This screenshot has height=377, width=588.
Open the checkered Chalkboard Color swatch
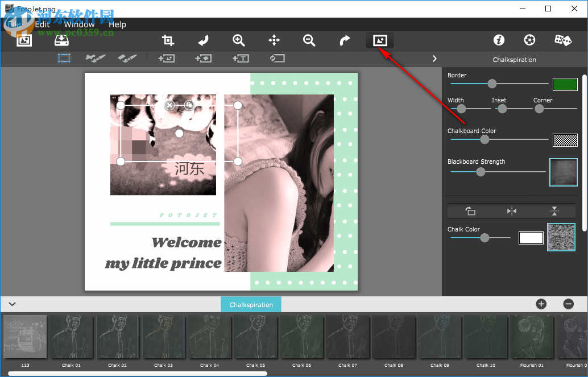pos(565,140)
